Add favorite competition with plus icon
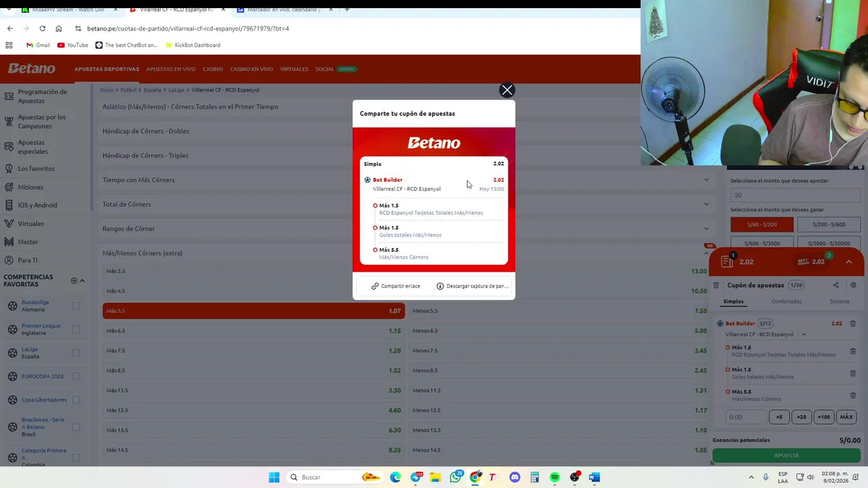Screen dimensions: 868x488 coord(74,281)
